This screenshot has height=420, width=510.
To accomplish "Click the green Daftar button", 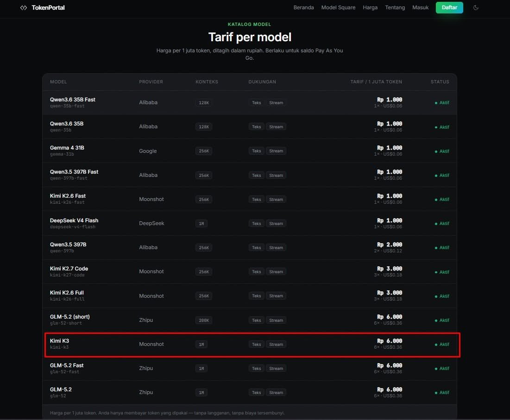I will 449,7.
